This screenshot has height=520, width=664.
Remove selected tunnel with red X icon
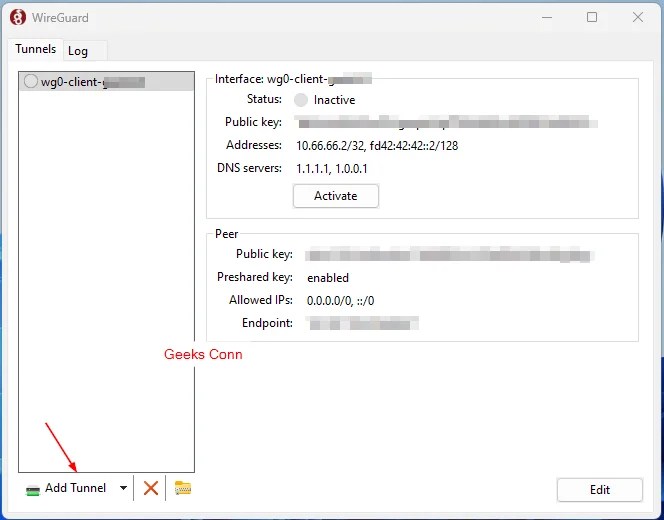coord(151,488)
